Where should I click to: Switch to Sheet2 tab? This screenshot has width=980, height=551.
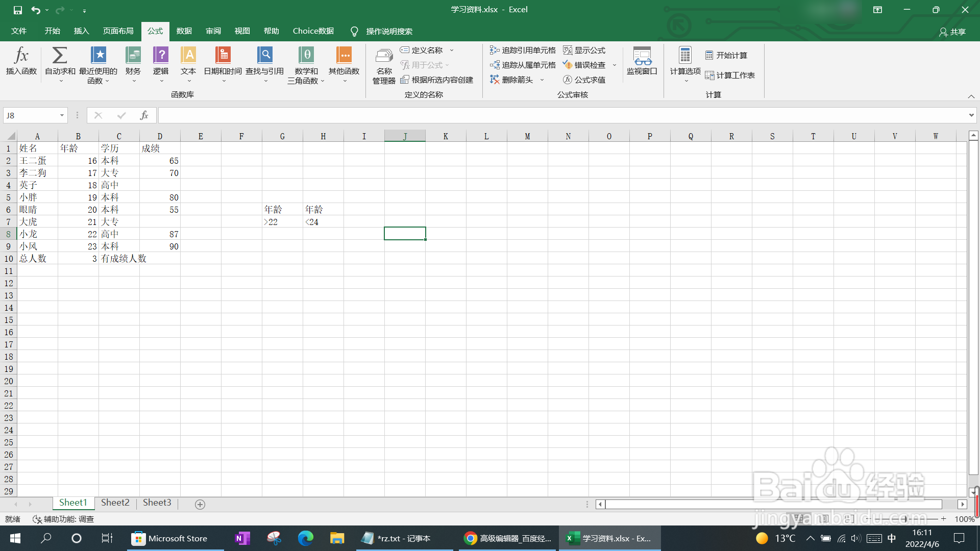click(x=115, y=503)
